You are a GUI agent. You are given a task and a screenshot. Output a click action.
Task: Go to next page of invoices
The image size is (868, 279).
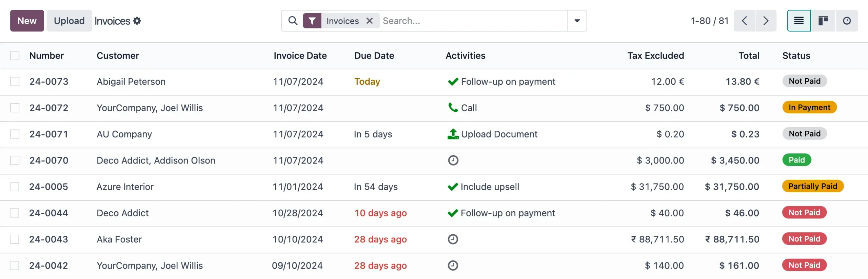click(x=766, y=21)
